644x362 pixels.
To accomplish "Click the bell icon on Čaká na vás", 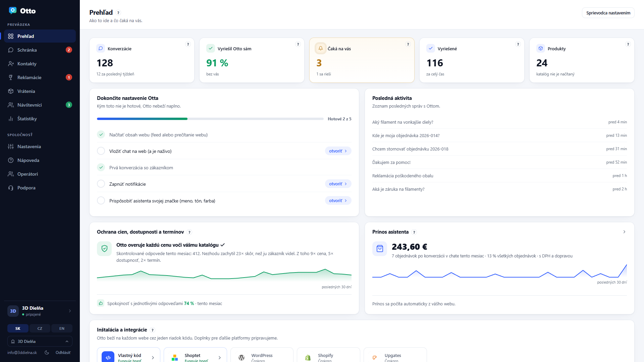I will click(x=320, y=48).
